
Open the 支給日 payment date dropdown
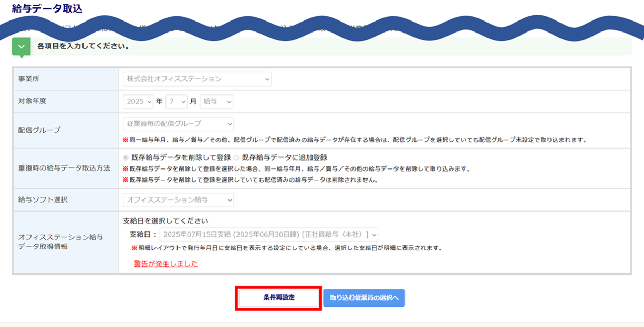point(269,235)
